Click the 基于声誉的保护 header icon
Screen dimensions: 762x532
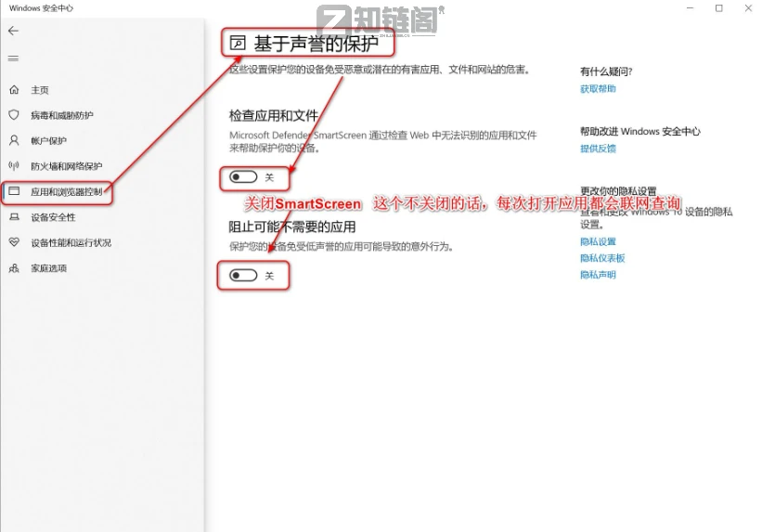tap(238, 44)
